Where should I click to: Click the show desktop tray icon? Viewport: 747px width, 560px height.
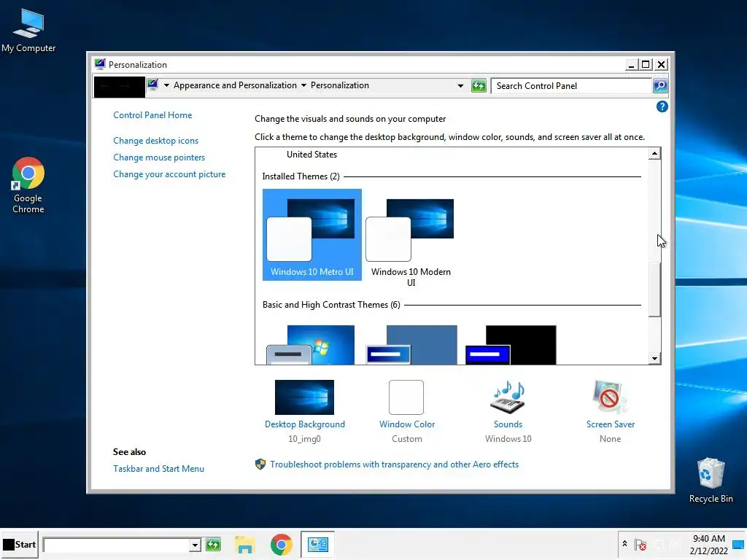738,544
